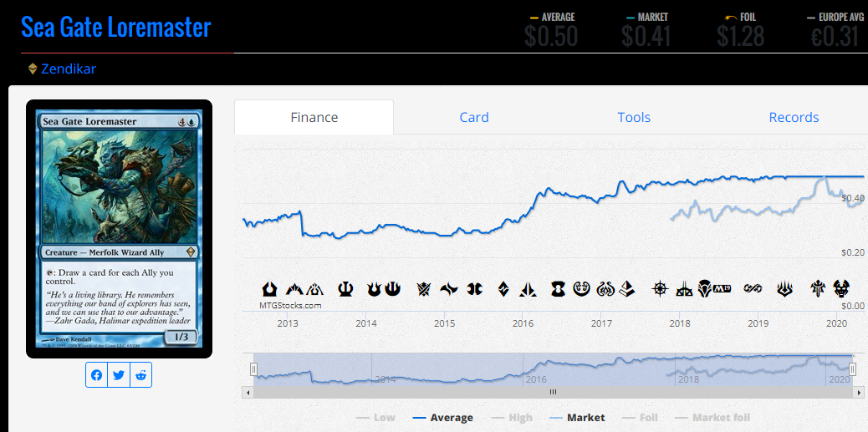This screenshot has height=432, width=868.
Task: Click the MARKET $0.41 price stat
Action: click(646, 30)
